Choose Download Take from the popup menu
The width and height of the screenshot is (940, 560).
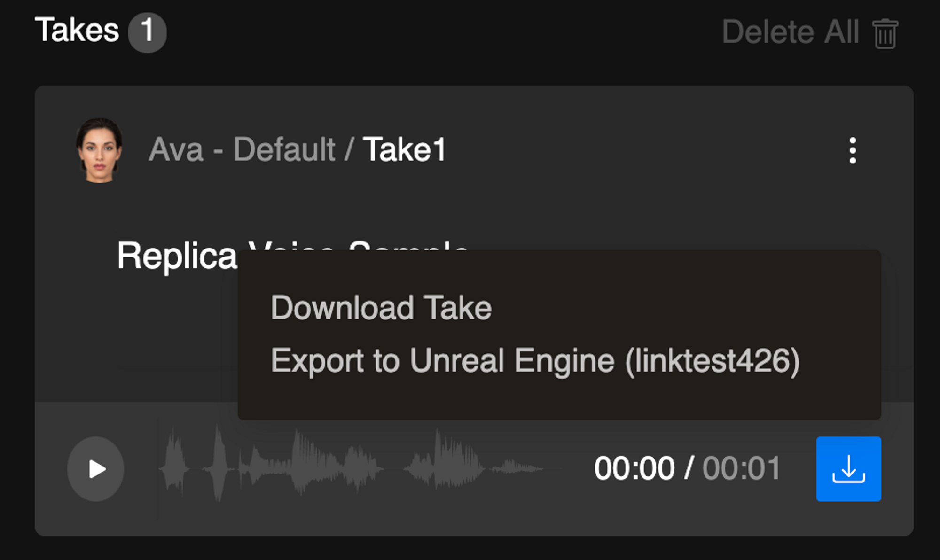[381, 308]
